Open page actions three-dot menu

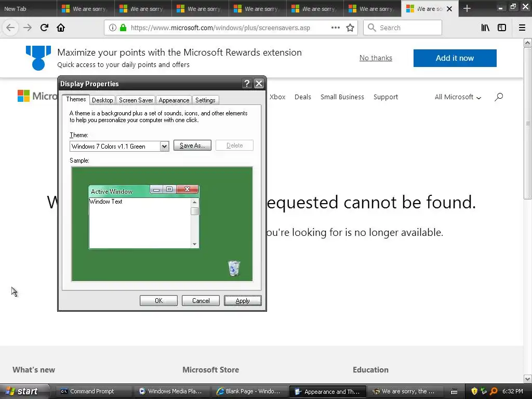336,28
